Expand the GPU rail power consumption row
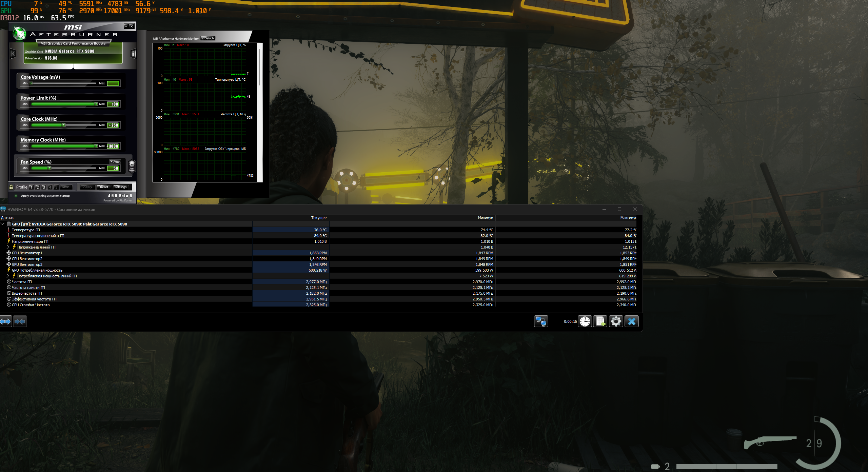 point(8,276)
